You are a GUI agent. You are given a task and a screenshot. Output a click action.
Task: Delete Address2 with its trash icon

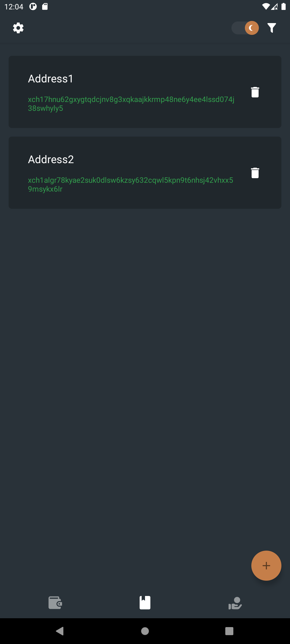[x=255, y=173]
